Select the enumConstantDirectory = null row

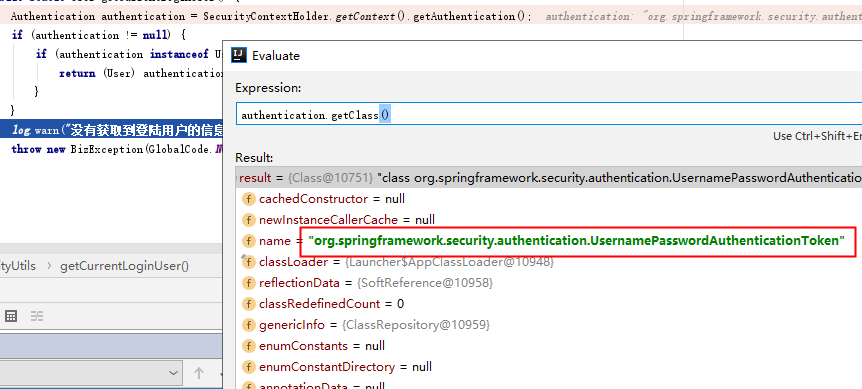[x=549, y=367]
